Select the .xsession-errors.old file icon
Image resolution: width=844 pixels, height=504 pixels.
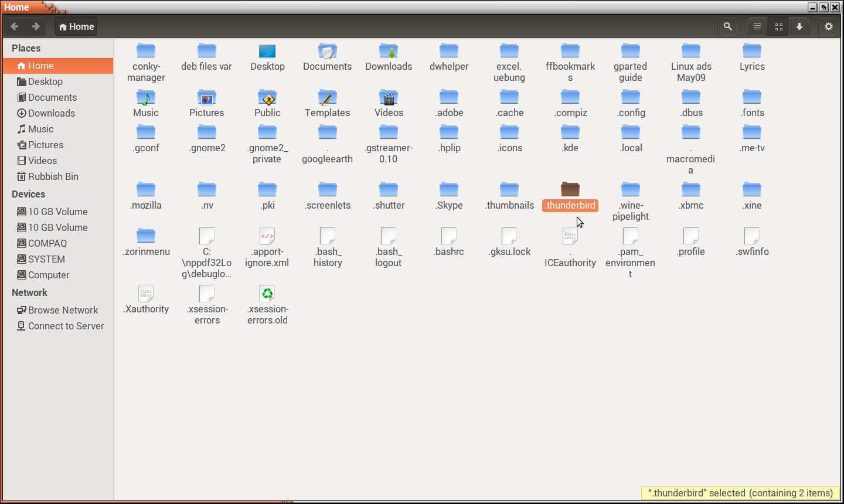[x=267, y=294]
